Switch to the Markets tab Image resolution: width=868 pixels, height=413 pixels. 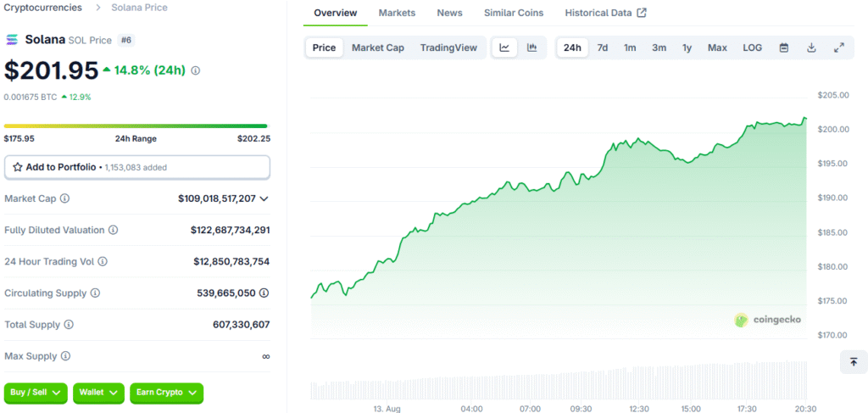(397, 13)
